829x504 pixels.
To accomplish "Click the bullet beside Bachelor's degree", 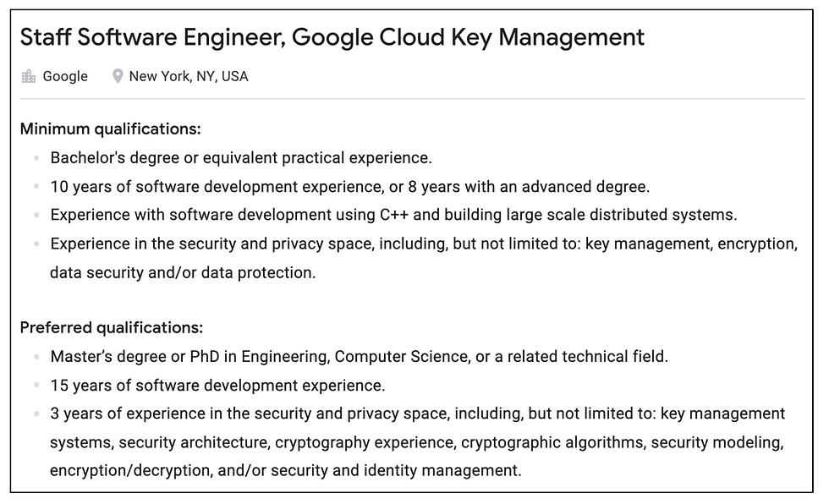I will (36, 157).
